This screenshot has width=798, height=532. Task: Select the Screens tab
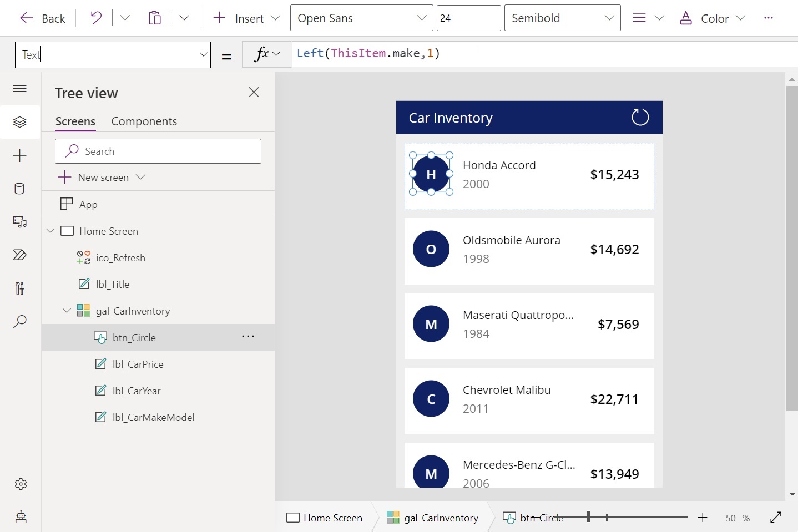click(75, 121)
